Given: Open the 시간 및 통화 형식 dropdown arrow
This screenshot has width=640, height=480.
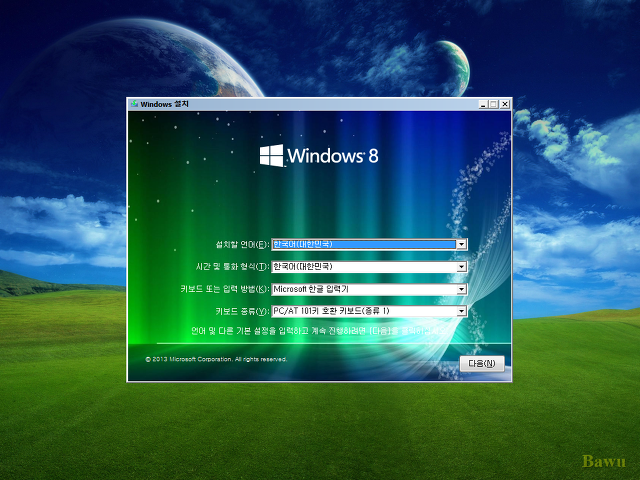Looking at the screenshot, I should coord(461,267).
